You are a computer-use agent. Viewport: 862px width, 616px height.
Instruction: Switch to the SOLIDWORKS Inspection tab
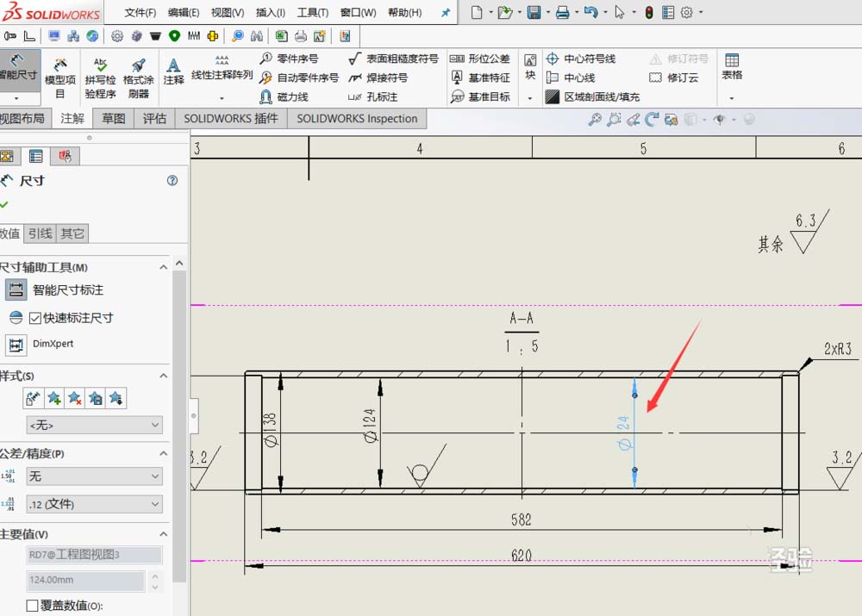click(x=357, y=118)
